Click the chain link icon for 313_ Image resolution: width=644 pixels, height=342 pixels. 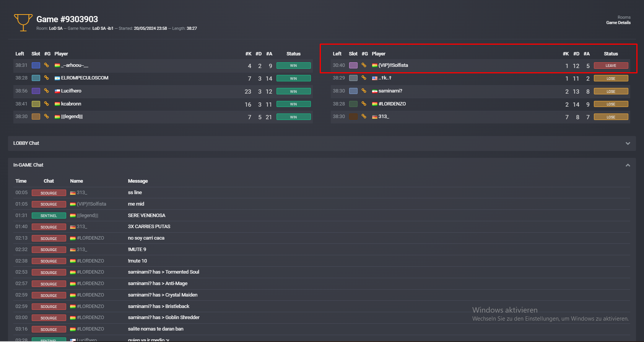point(364,117)
